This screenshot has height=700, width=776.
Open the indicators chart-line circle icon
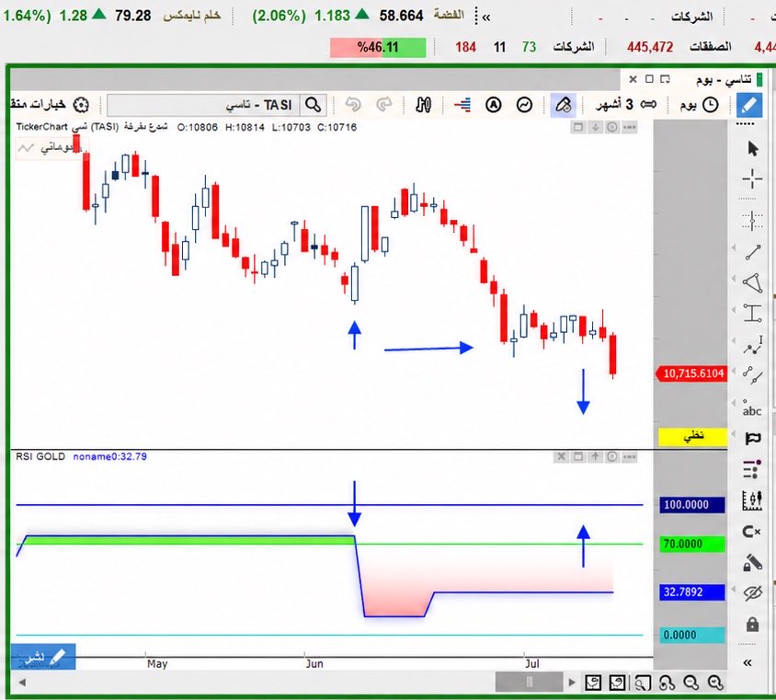pyautogui.click(x=524, y=105)
